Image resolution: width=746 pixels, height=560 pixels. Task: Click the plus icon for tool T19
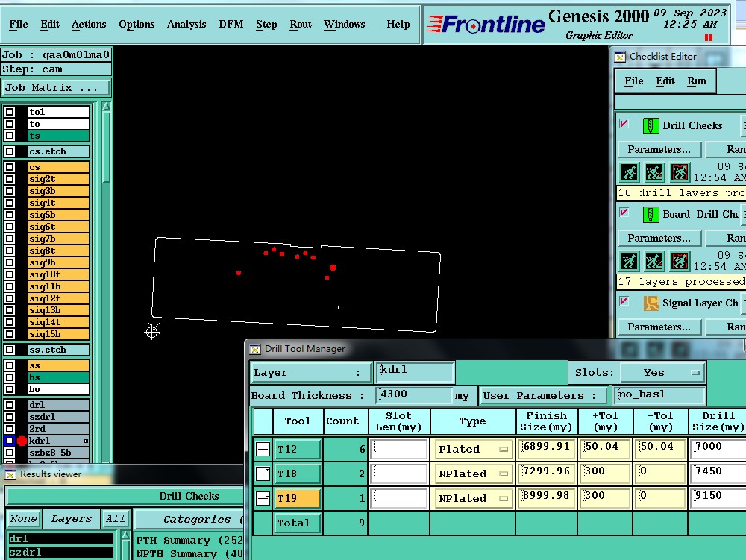click(263, 498)
